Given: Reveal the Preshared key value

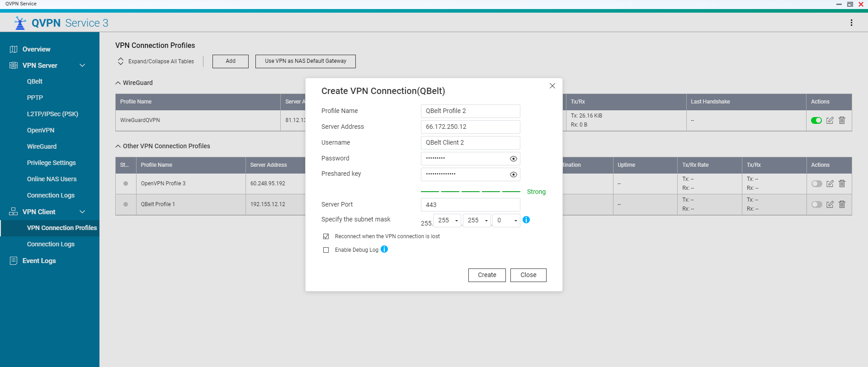Looking at the screenshot, I should pyautogui.click(x=513, y=174).
